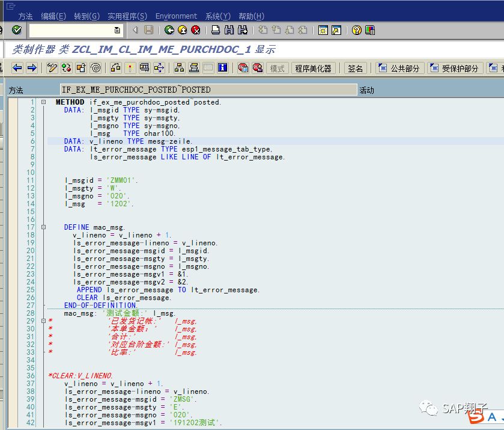Collapse the METHOD block at line 1

coord(43,102)
